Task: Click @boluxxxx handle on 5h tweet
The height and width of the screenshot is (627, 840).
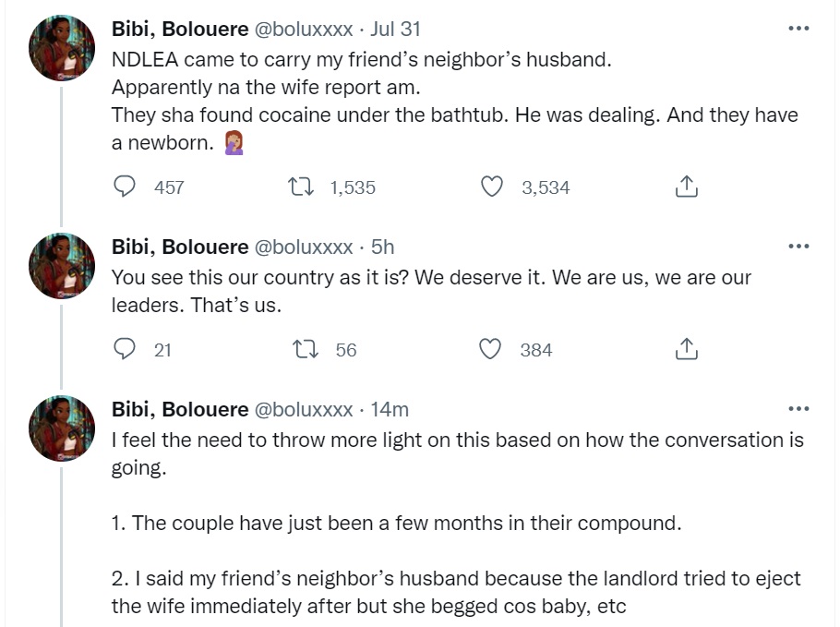Action: 303,247
